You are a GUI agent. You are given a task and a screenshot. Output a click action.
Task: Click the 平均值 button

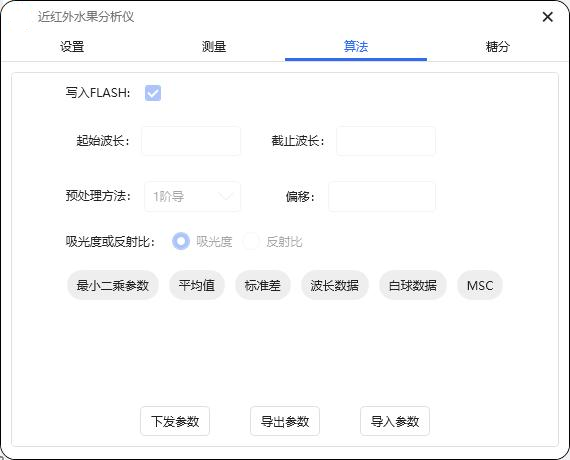point(197,285)
